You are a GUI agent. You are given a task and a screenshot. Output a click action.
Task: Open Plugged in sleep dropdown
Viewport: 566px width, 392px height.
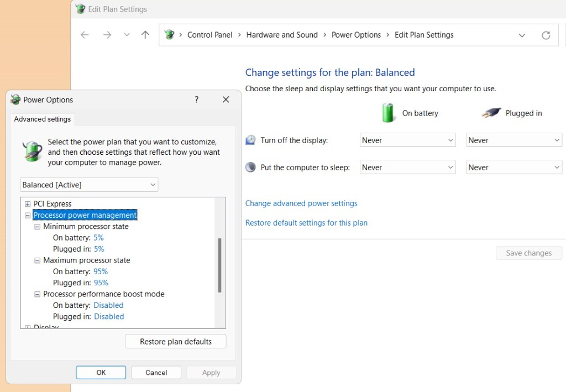pos(513,168)
